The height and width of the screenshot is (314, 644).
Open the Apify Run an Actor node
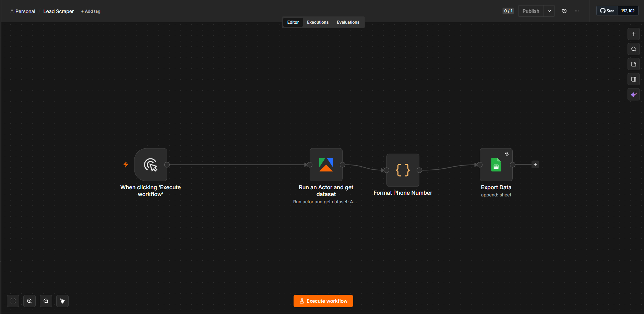(326, 165)
